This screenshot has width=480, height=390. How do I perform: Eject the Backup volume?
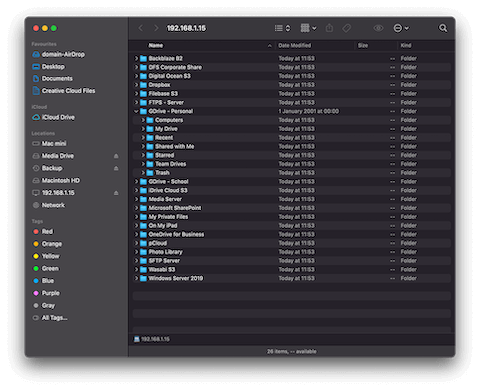[116, 168]
